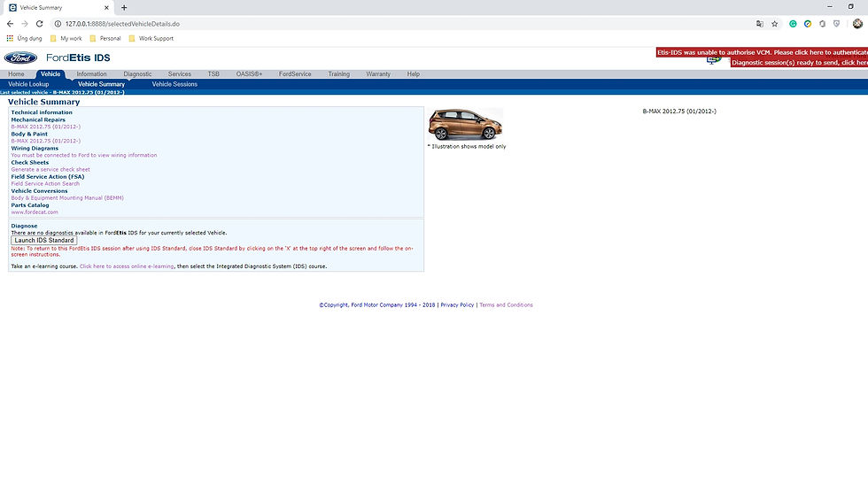
Task: Switch to Vehicle Lookup sub-tab
Action: tap(28, 84)
